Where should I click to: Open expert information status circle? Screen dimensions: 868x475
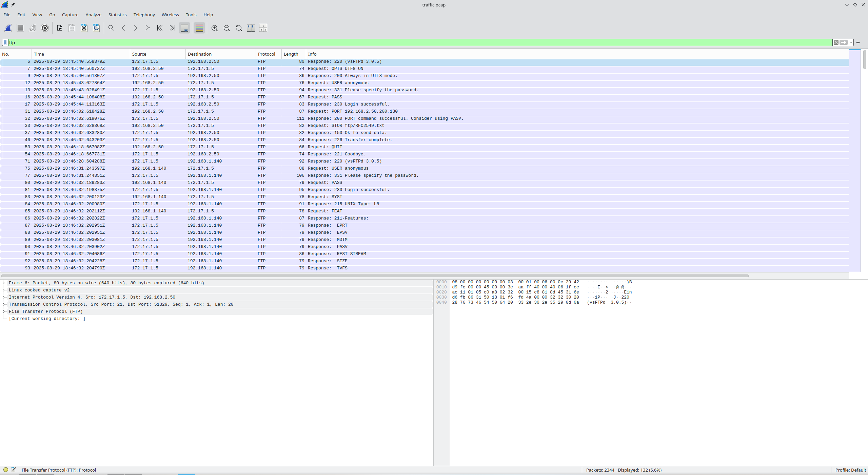point(6,470)
